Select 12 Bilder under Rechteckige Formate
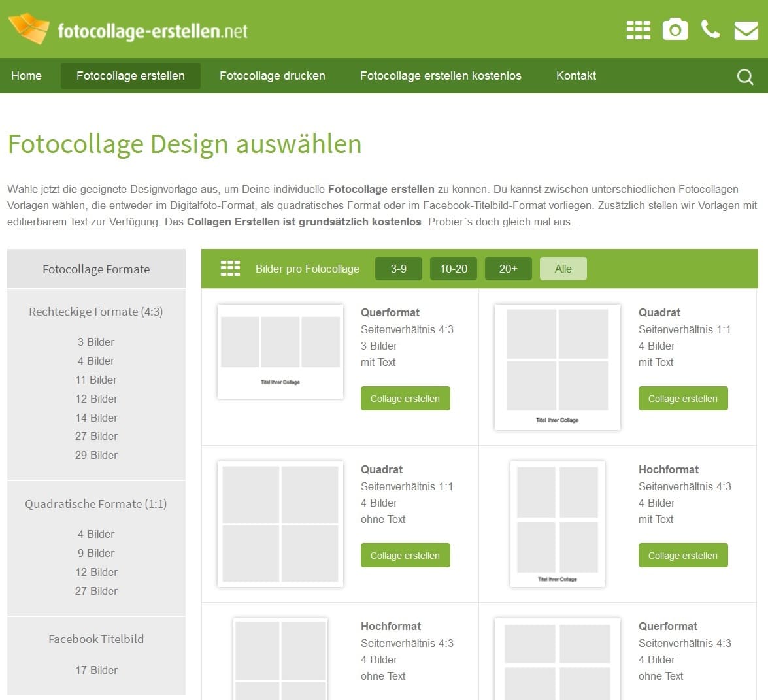The image size is (768, 700). point(96,399)
